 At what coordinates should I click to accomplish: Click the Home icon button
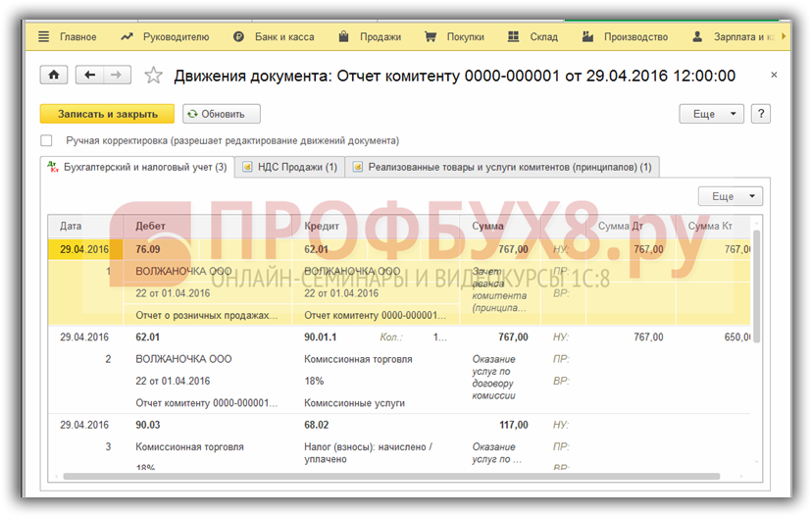[x=53, y=76]
